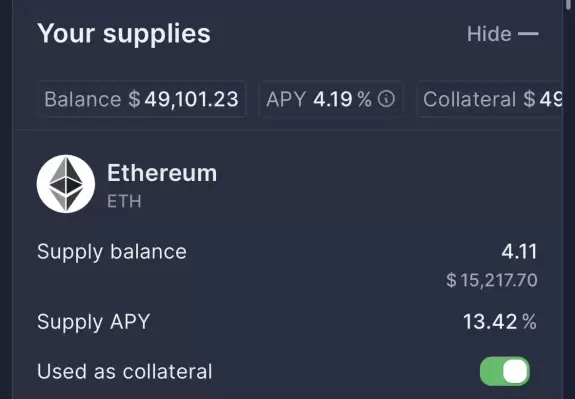
Task: Click the Balance $49,101.23 chip
Action: point(142,99)
